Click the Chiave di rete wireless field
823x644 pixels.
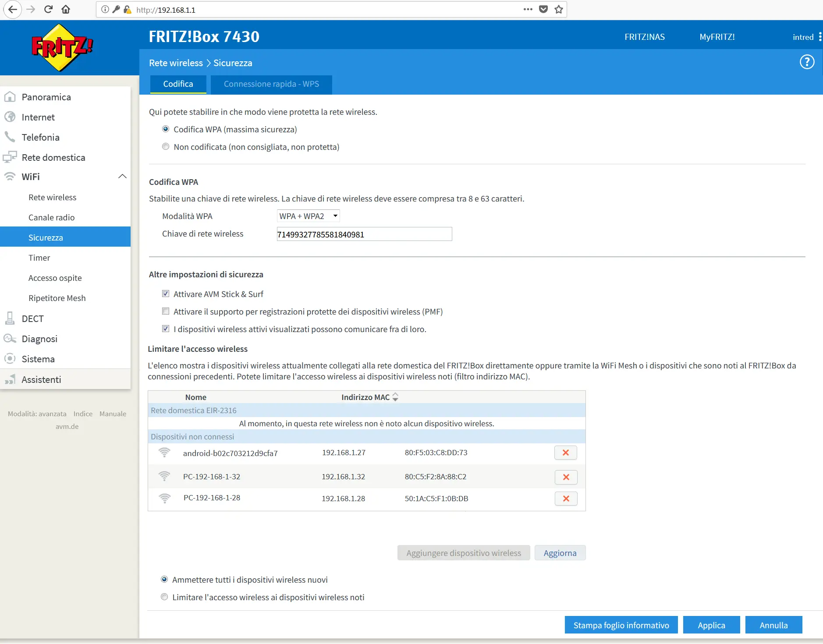[x=364, y=234]
